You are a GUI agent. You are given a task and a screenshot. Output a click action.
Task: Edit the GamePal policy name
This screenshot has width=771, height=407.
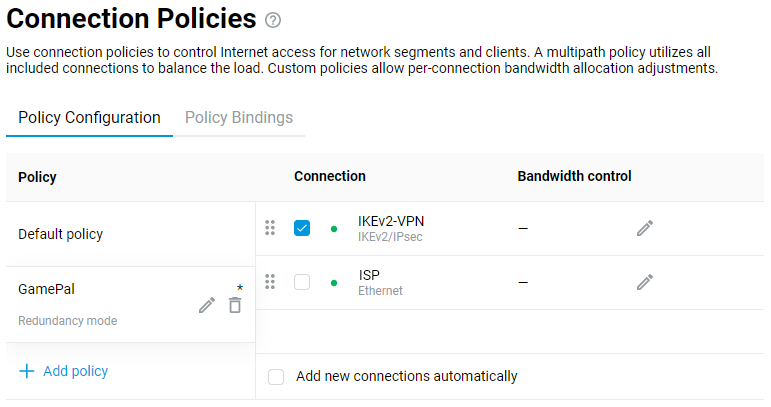(207, 305)
